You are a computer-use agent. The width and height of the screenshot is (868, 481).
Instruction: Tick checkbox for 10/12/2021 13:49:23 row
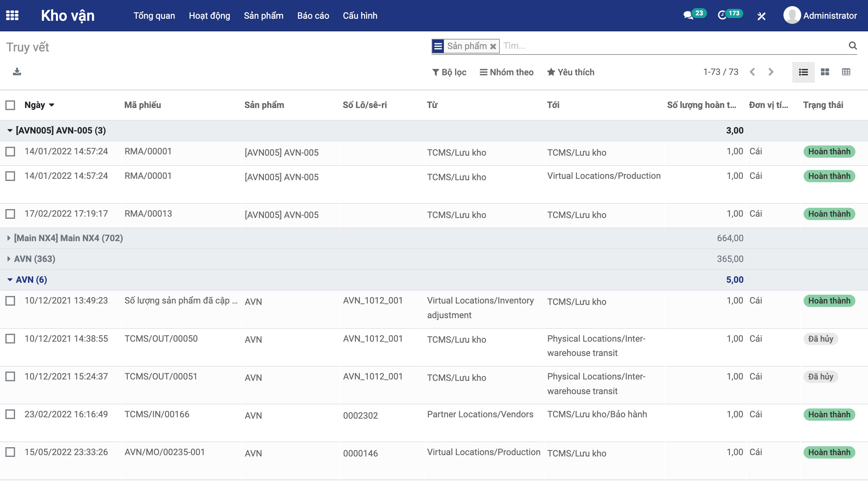coord(11,300)
